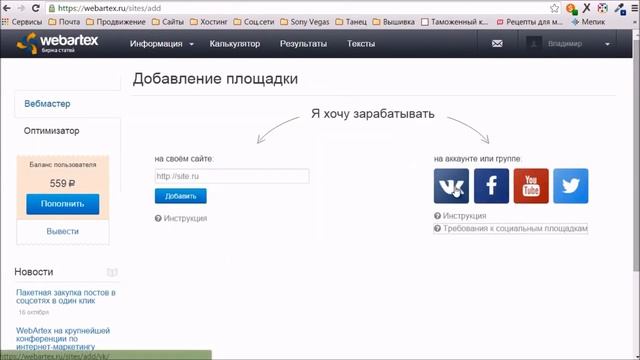The image size is (640, 360).
Task: Select the Facebook account icon
Action: click(491, 186)
